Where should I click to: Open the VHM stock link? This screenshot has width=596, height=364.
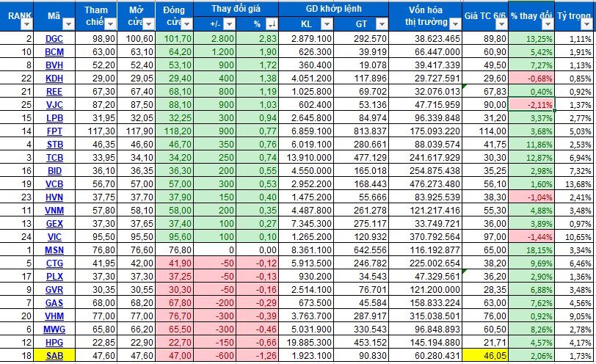(x=54, y=316)
